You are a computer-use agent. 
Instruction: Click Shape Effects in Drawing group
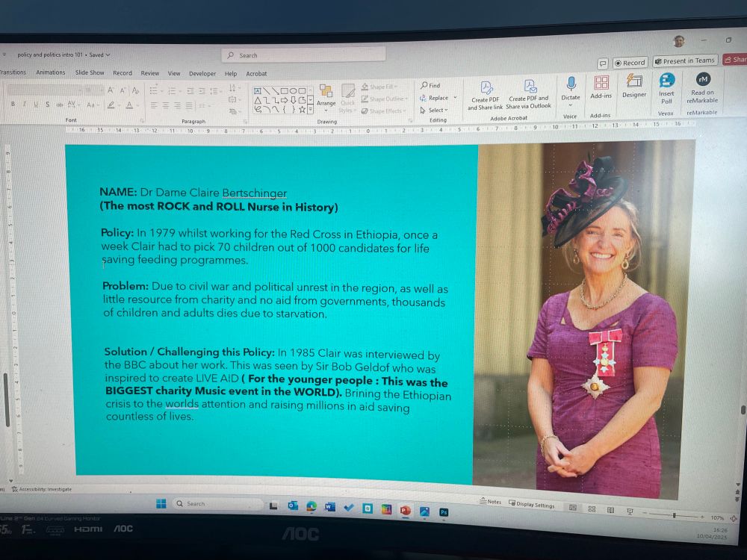coord(383,111)
